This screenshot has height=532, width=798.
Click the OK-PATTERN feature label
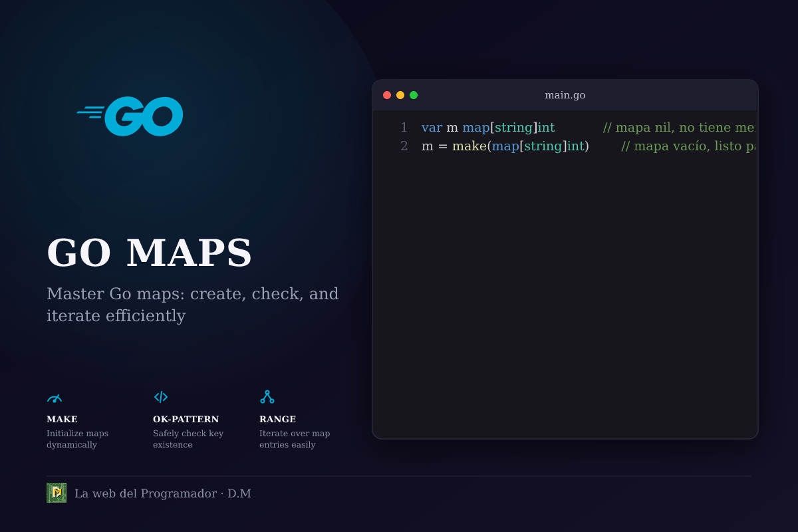pos(186,419)
